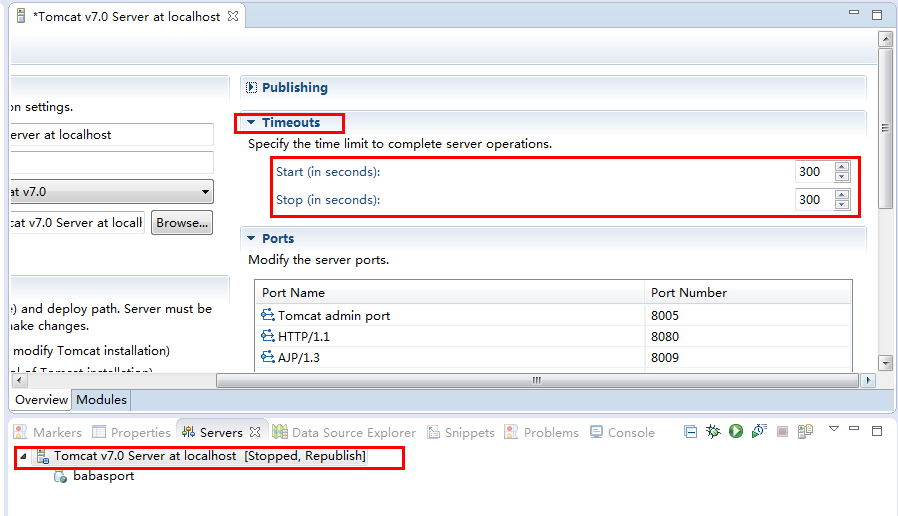Screen dimensions: 898x516
Task: Click the empty host name field
Action: (112, 163)
